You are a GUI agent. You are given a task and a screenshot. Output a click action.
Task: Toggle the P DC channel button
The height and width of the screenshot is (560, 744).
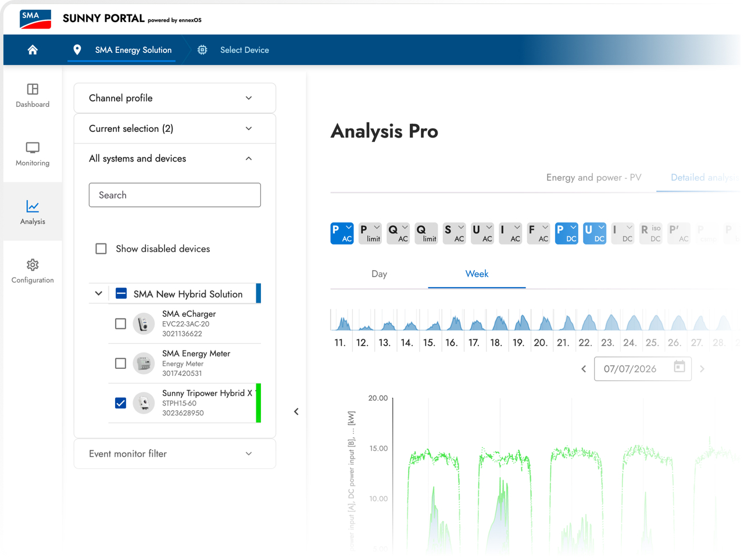coord(567,234)
